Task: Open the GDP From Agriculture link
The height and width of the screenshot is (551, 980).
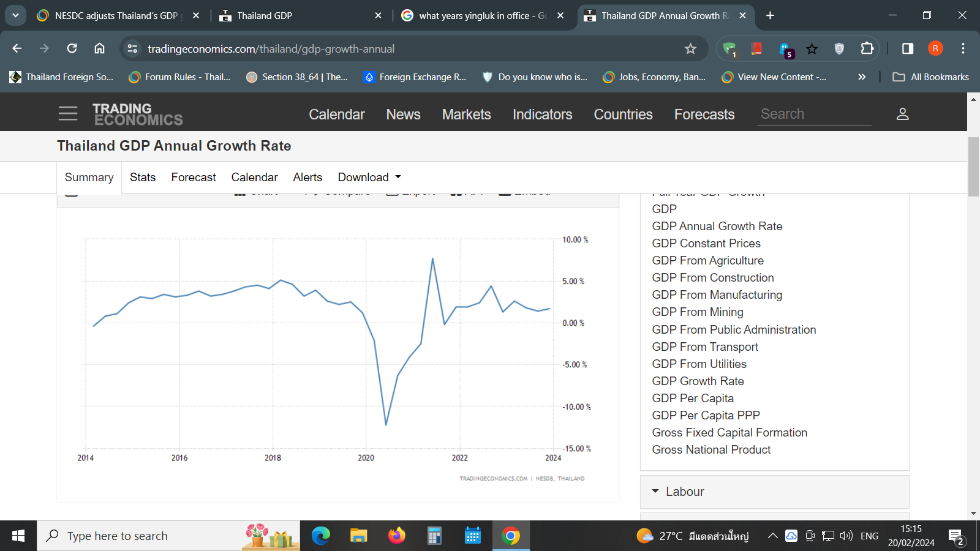Action: pyautogui.click(x=707, y=260)
